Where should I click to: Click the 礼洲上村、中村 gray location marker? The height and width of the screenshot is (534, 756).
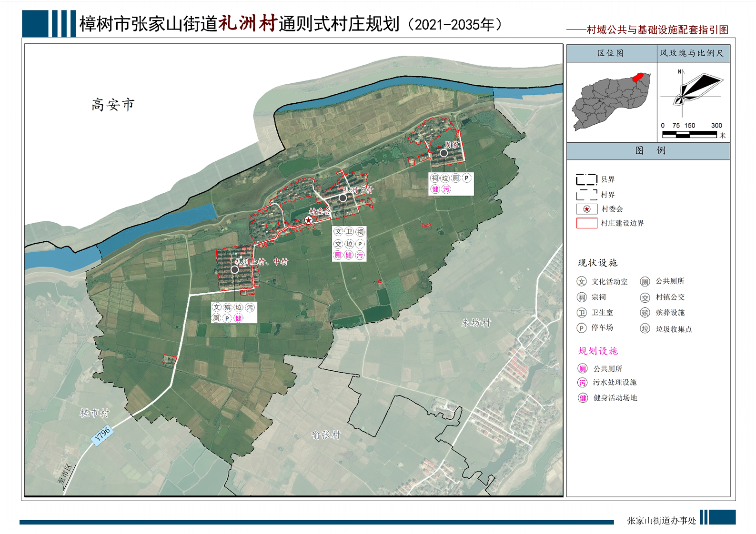(234, 270)
